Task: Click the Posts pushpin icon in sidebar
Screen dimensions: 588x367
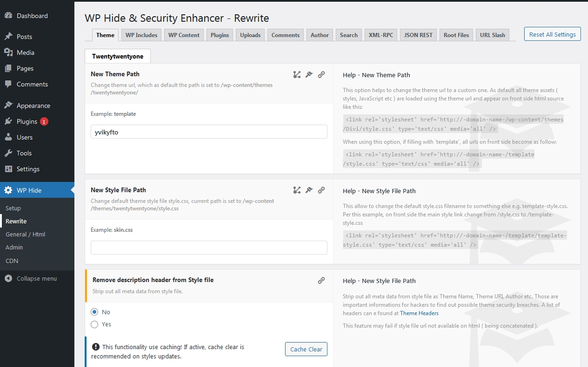Action: click(x=8, y=36)
